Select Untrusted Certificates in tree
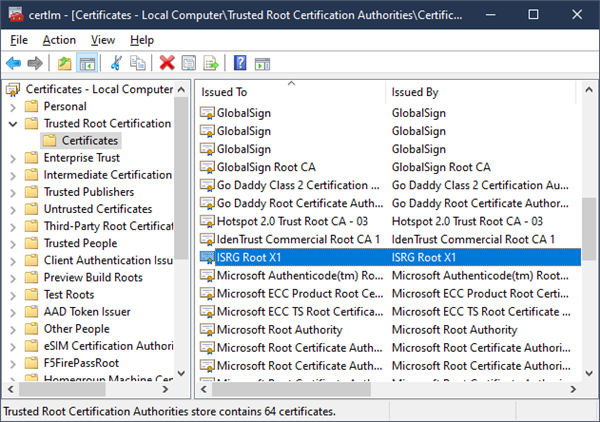This screenshot has width=600, height=422. click(x=98, y=209)
